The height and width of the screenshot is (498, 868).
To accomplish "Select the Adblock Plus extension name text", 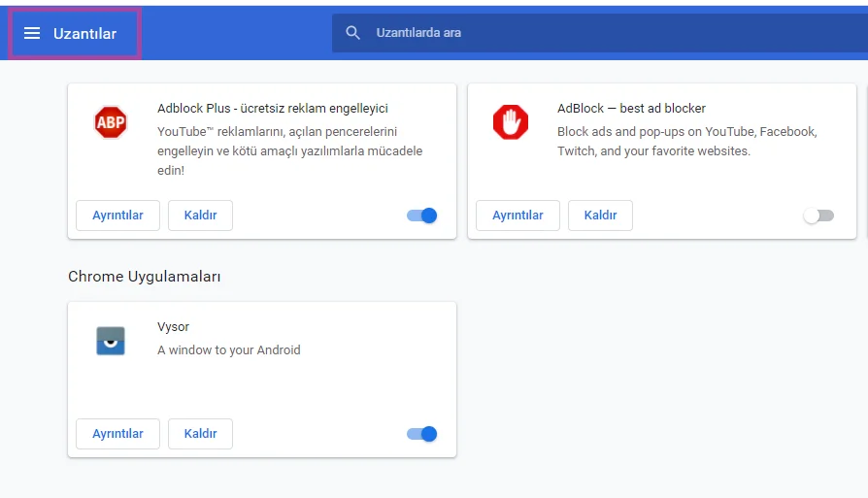I will [x=272, y=109].
